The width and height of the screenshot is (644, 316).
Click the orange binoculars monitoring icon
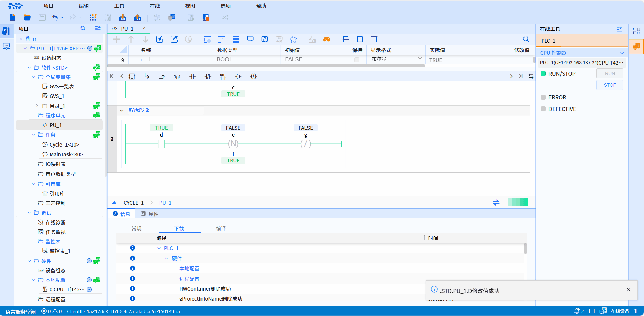click(326, 39)
